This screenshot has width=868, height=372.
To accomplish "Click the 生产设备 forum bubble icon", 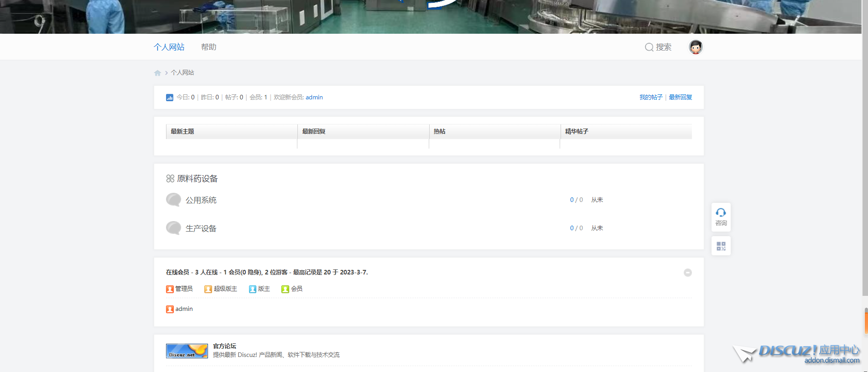I will 173,228.
